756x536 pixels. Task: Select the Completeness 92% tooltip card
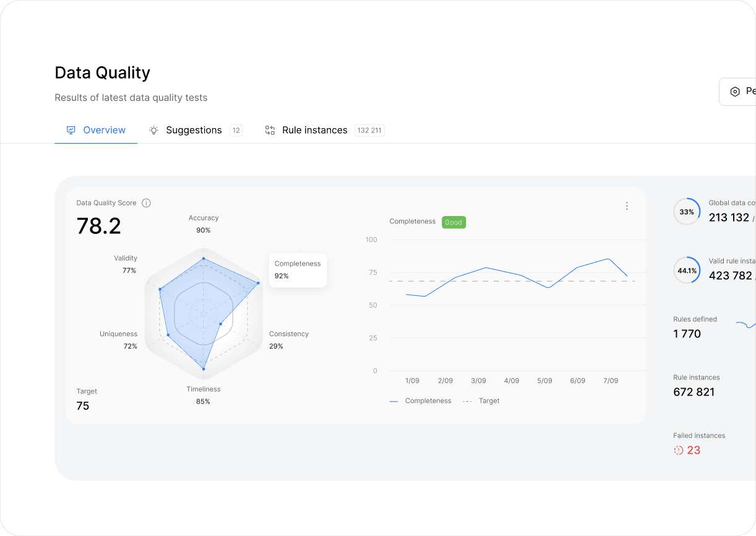(298, 270)
